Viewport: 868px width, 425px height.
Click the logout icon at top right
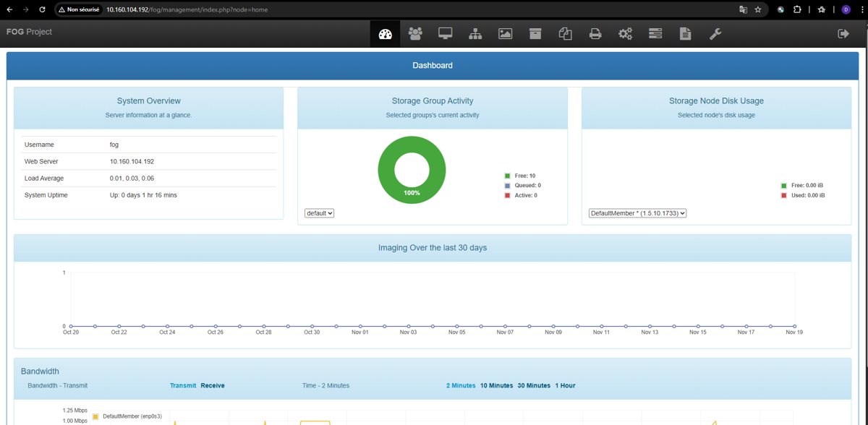(x=843, y=33)
